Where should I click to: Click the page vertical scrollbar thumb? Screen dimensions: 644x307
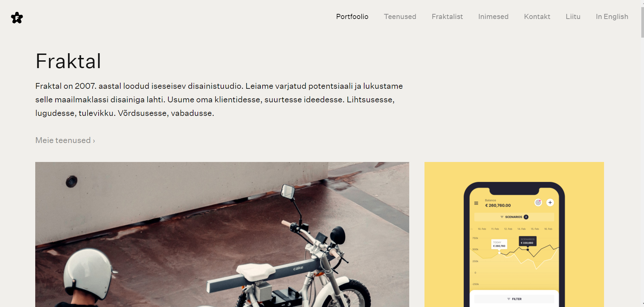[642, 19]
